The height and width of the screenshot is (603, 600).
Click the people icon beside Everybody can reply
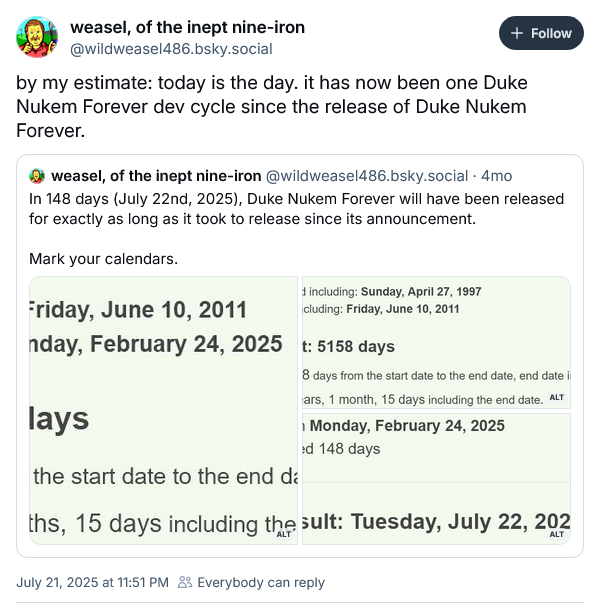(x=185, y=582)
